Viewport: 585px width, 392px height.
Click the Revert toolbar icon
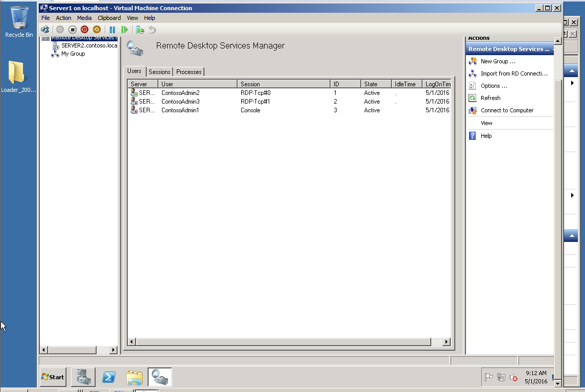pos(152,30)
